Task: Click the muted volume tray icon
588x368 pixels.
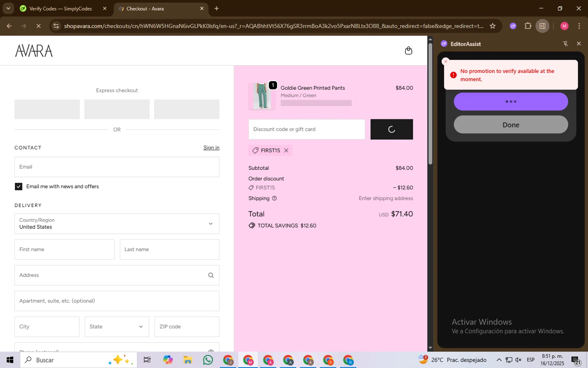Action: pyautogui.click(x=518, y=360)
